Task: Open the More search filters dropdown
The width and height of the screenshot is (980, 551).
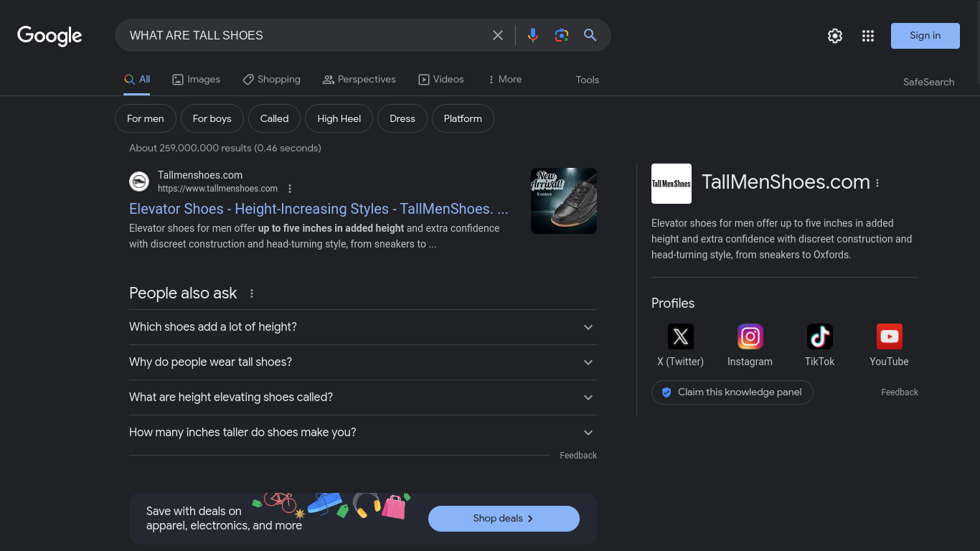Action: point(504,80)
